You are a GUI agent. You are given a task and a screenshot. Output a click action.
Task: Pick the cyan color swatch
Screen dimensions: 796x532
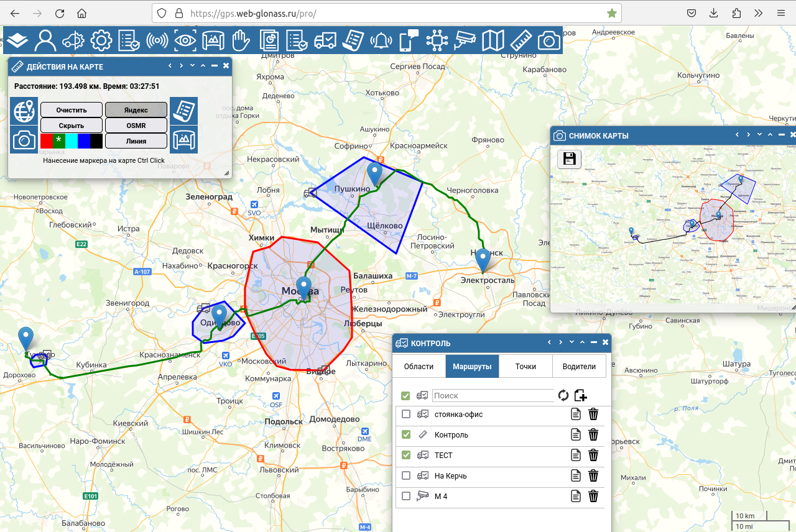pyautogui.click(x=72, y=141)
